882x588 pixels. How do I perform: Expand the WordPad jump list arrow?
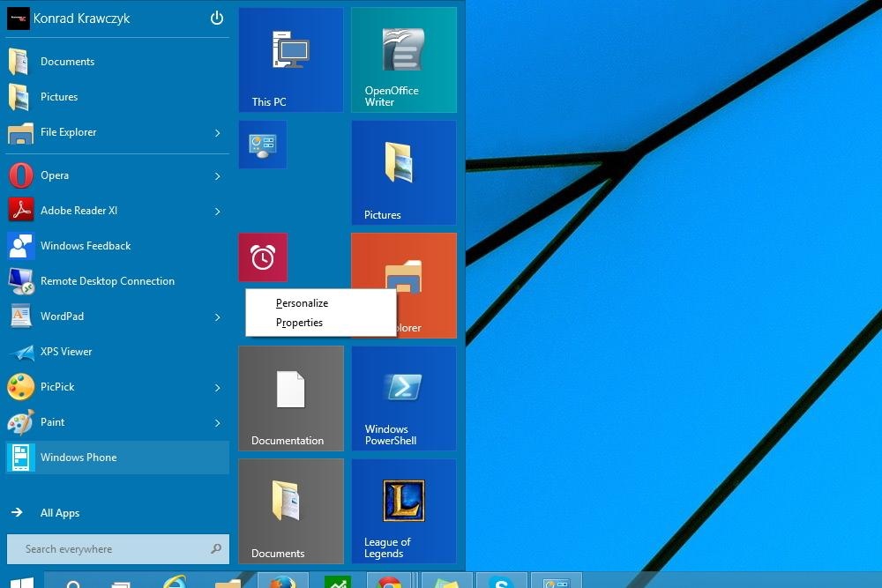point(217,317)
